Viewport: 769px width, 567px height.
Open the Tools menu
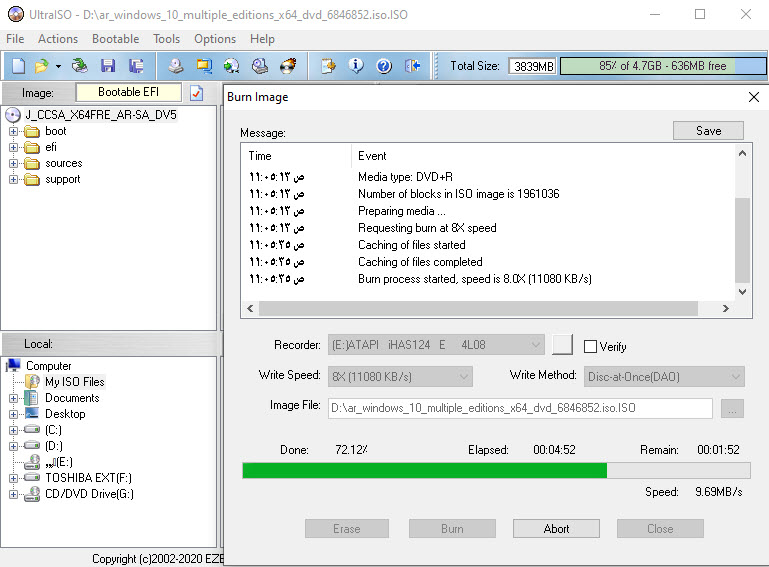pos(166,39)
